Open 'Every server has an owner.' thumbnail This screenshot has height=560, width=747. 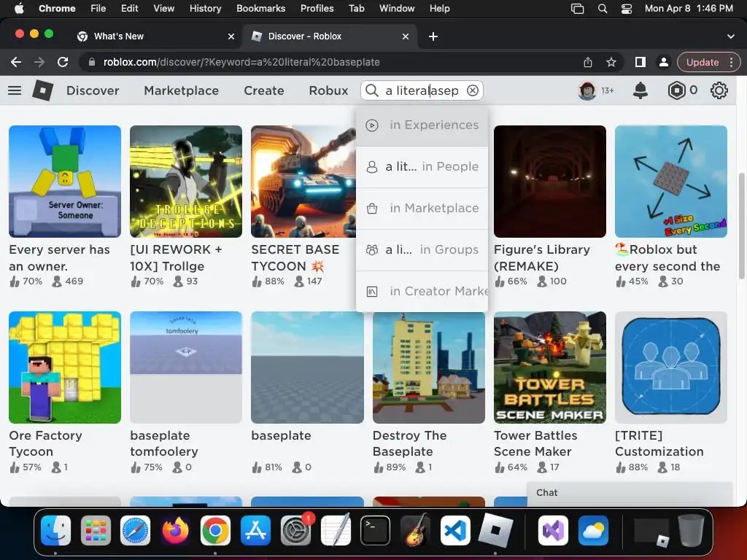65,182
